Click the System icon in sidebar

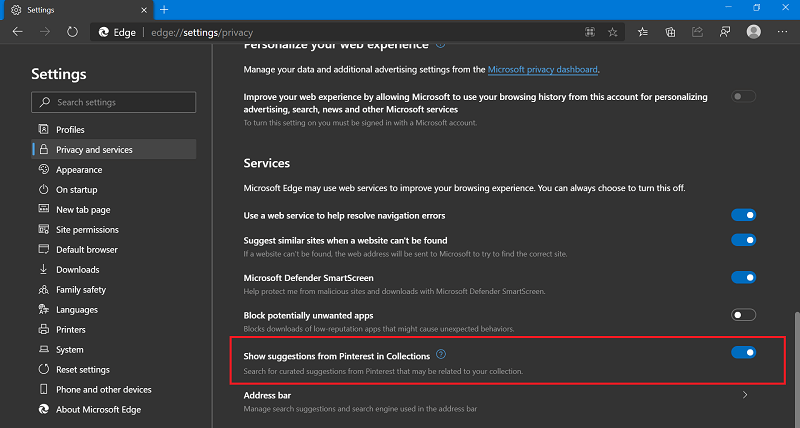(44, 349)
